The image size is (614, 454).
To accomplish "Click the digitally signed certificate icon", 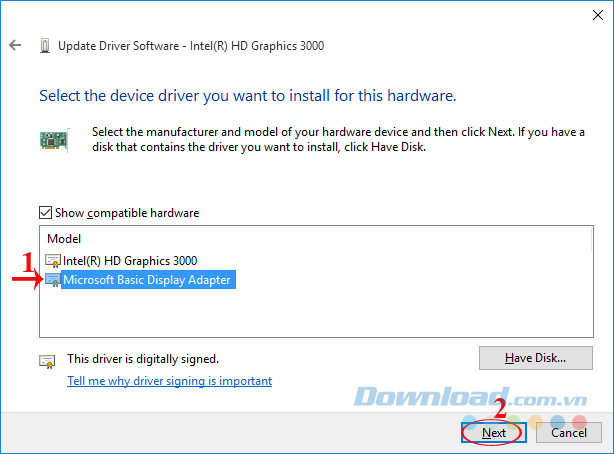I will click(47, 362).
